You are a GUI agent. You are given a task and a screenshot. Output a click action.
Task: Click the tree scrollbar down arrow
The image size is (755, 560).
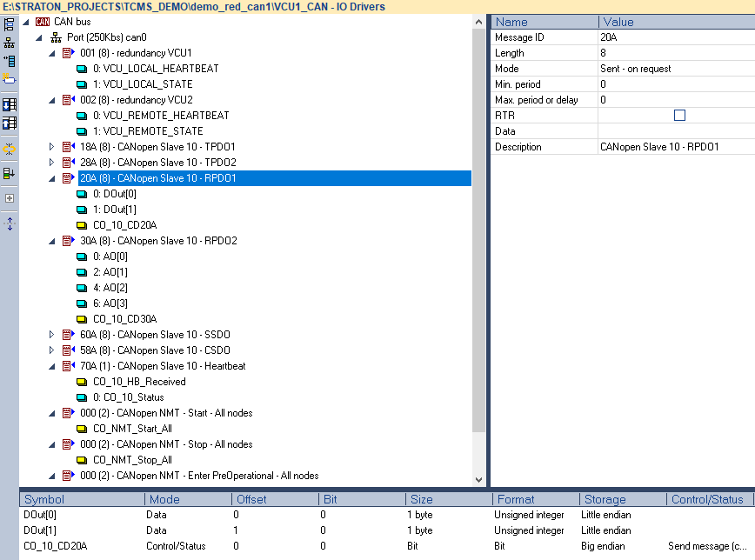pos(478,479)
